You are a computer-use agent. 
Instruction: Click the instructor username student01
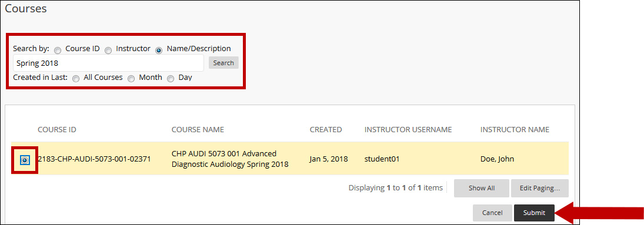tap(382, 159)
